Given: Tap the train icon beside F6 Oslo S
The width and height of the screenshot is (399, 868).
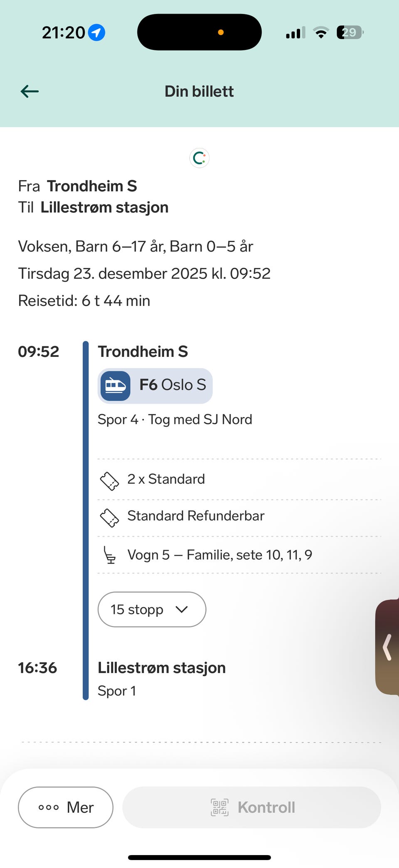Looking at the screenshot, I should [x=115, y=386].
